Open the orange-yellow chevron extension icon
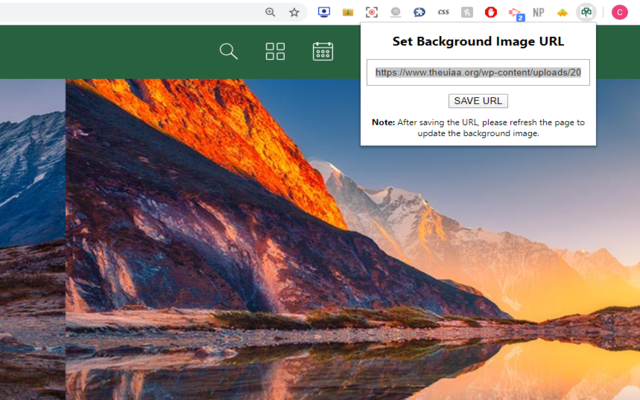The width and height of the screenshot is (640, 400). 562,13
